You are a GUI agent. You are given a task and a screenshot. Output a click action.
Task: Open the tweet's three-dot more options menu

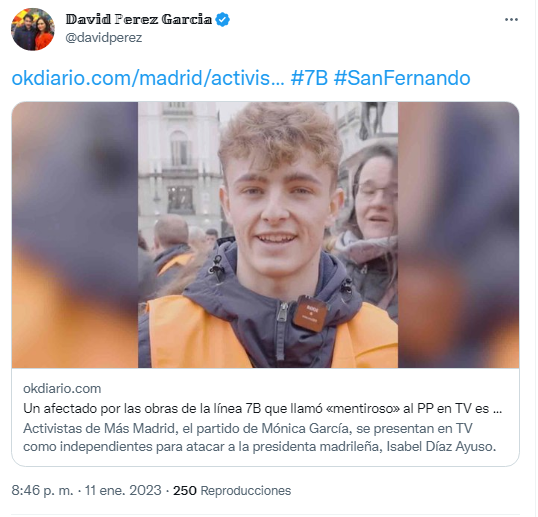pos(511,20)
